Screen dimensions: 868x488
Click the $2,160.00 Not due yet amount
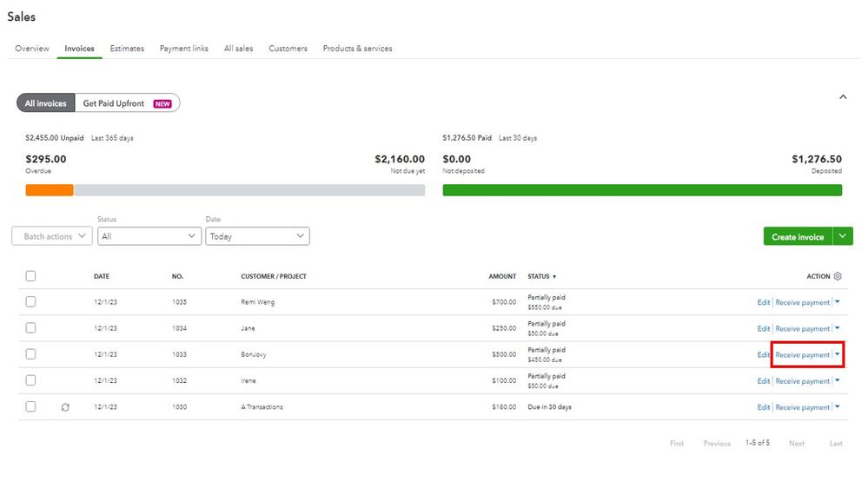point(400,159)
